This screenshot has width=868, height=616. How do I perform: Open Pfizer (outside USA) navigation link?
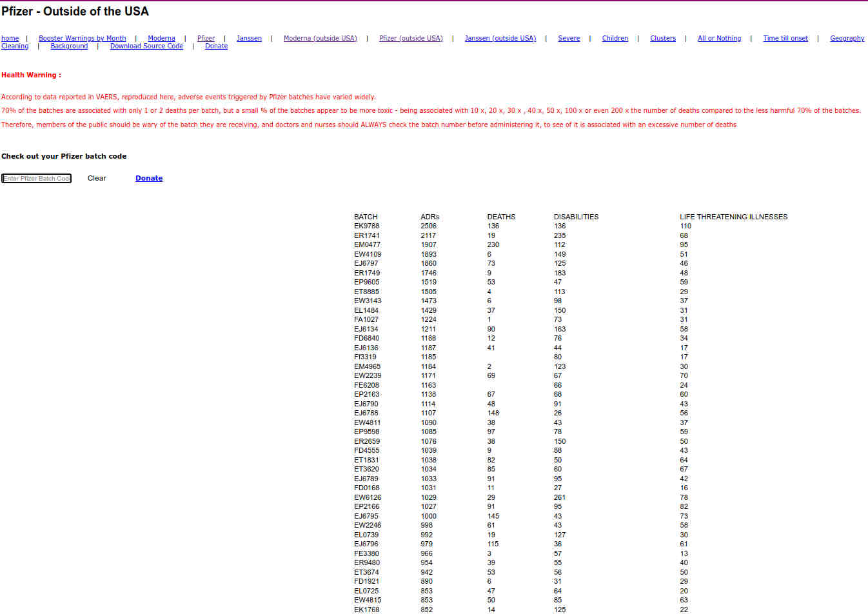(x=411, y=39)
